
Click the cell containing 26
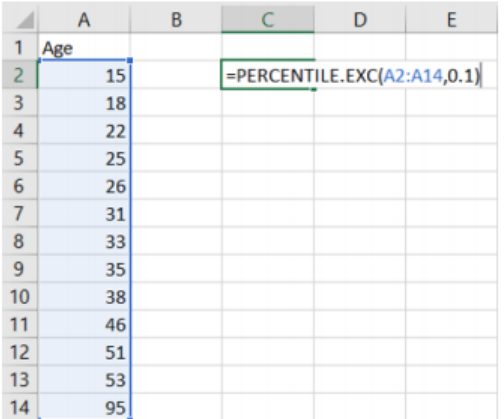click(x=84, y=186)
